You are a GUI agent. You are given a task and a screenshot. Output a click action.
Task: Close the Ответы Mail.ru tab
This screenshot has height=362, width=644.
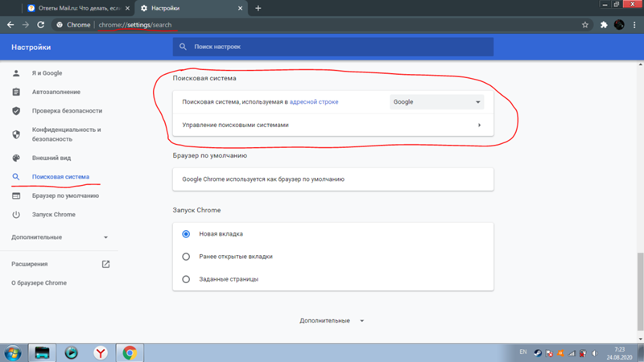(x=127, y=8)
